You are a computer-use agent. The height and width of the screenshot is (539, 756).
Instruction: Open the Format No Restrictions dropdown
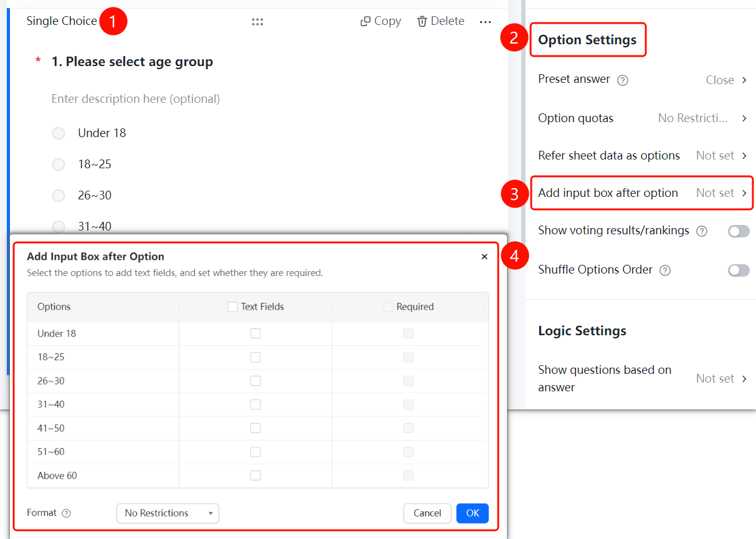(168, 513)
